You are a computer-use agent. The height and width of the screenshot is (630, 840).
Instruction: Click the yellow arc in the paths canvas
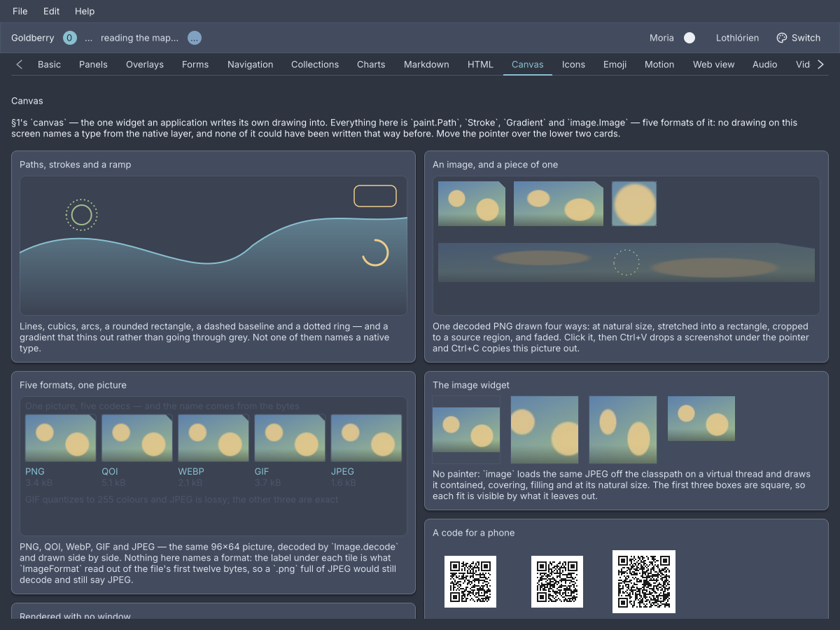pyautogui.click(x=375, y=253)
